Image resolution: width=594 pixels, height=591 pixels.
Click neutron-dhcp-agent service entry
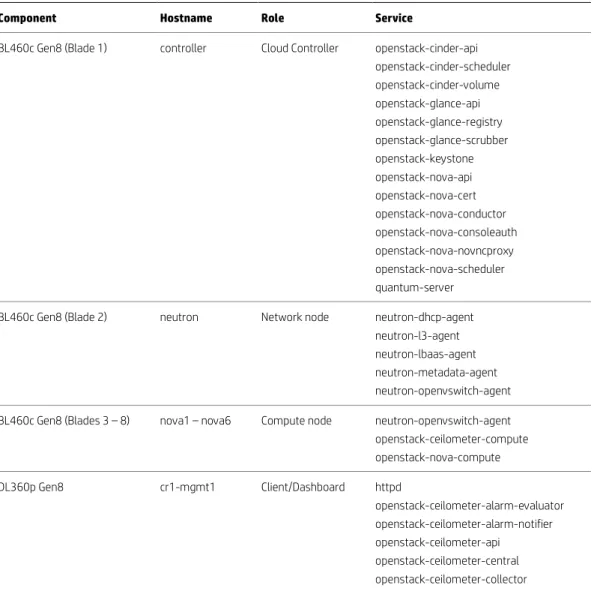(424, 317)
